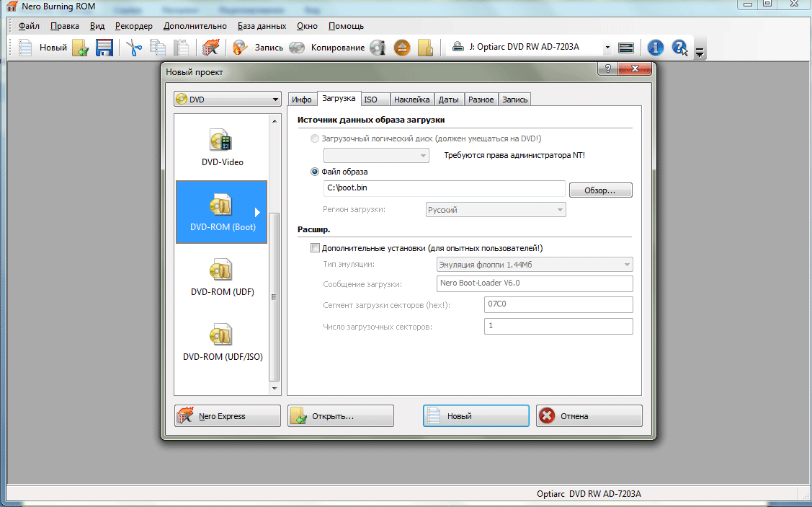Click the Отмена cancel button

point(589,415)
